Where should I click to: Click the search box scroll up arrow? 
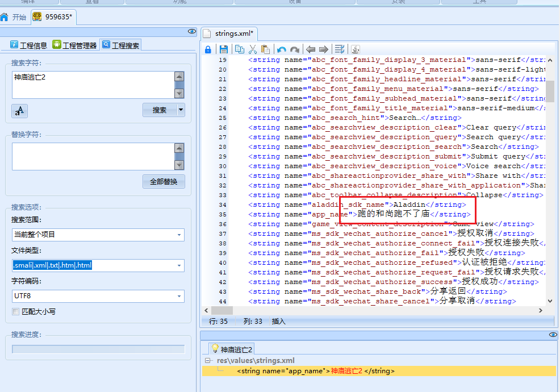[179, 77]
